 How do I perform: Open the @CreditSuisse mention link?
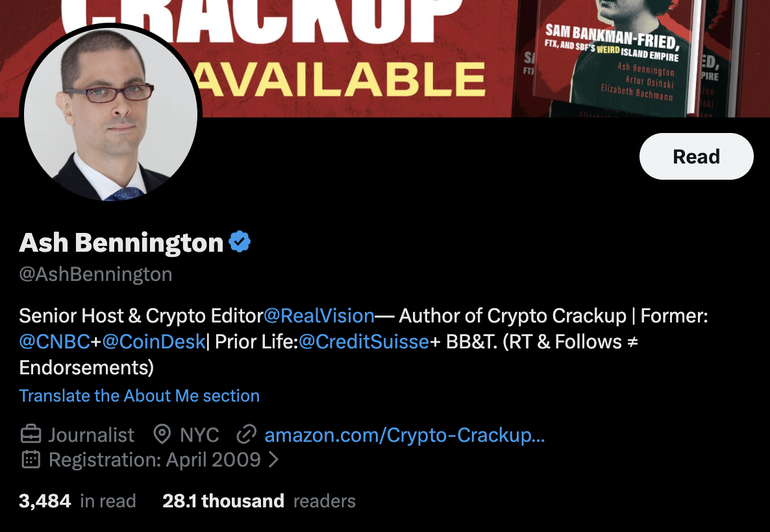364,341
